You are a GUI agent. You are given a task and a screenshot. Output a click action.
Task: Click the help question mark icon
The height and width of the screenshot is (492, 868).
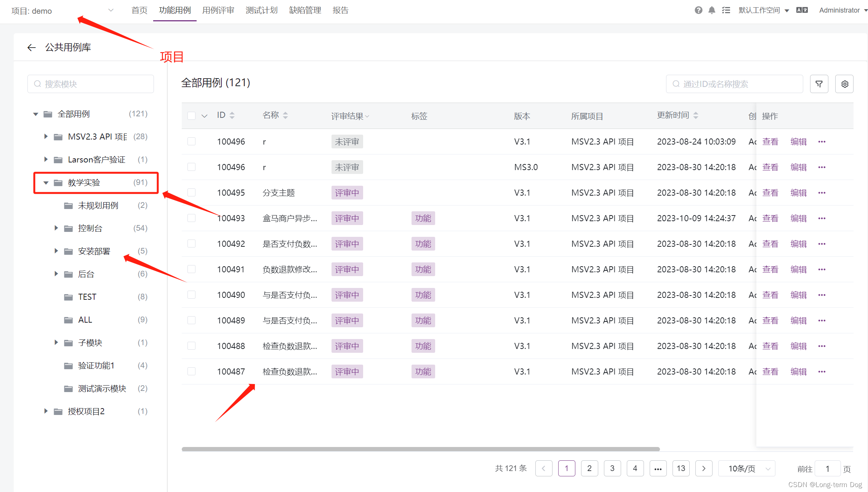point(698,10)
